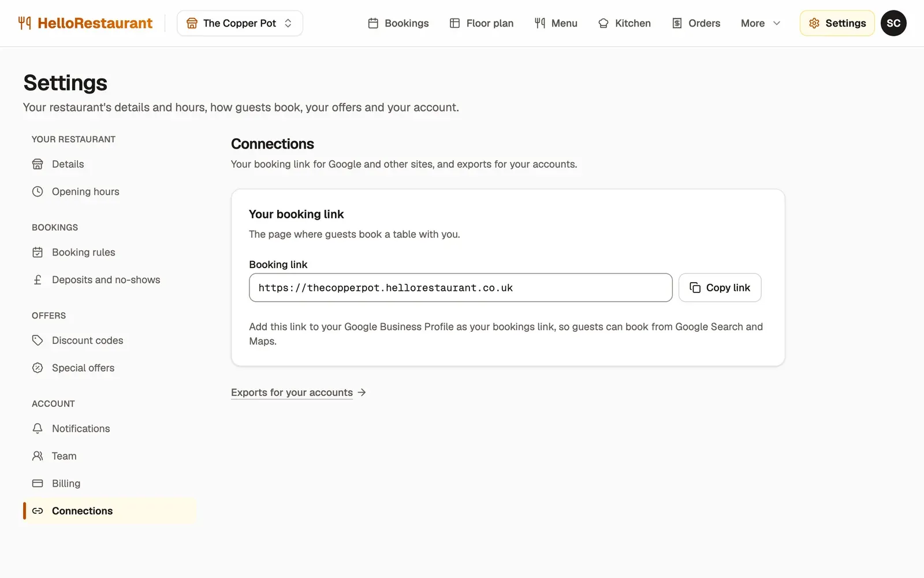This screenshot has width=924, height=578.
Task: Open Special offers settings page
Action: click(110, 368)
